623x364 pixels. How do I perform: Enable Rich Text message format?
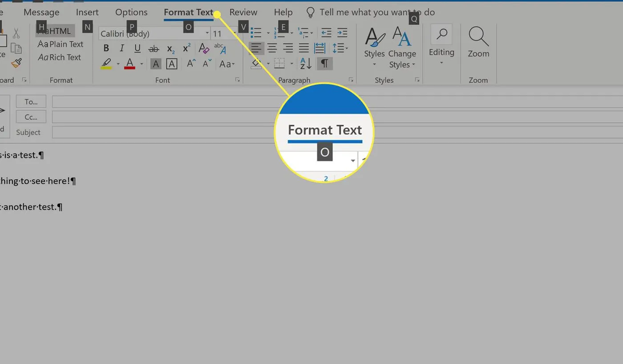(x=61, y=57)
